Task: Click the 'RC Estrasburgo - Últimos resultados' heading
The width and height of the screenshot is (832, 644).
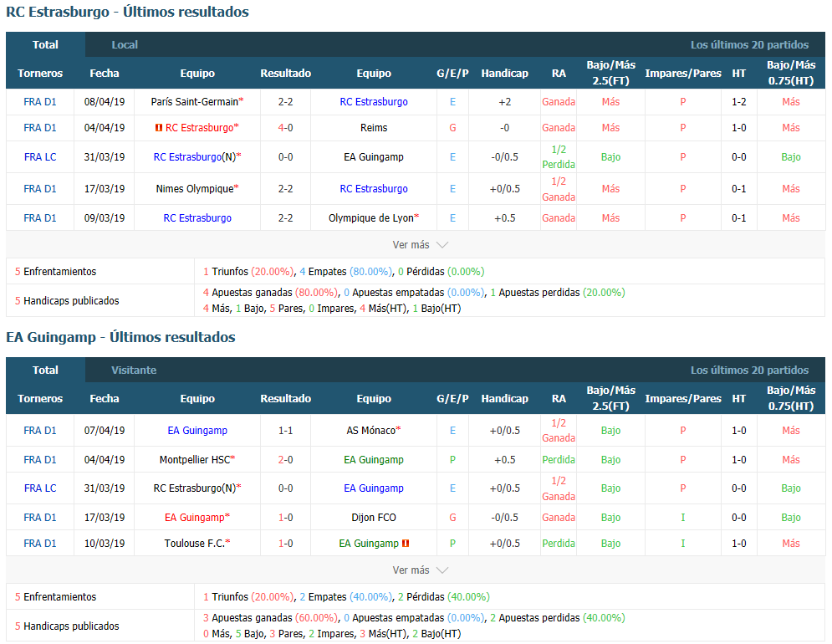Action: point(127,12)
